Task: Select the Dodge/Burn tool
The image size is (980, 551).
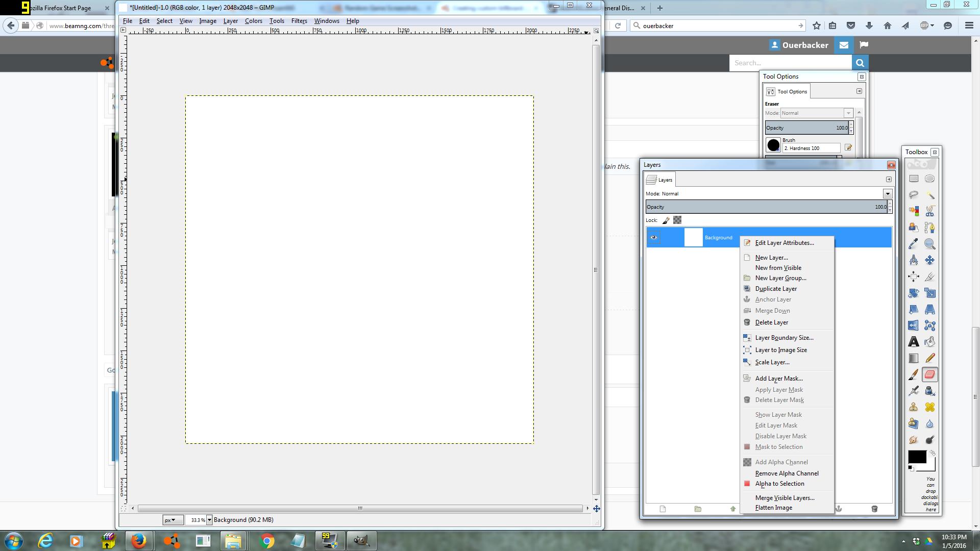Action: coord(930,440)
